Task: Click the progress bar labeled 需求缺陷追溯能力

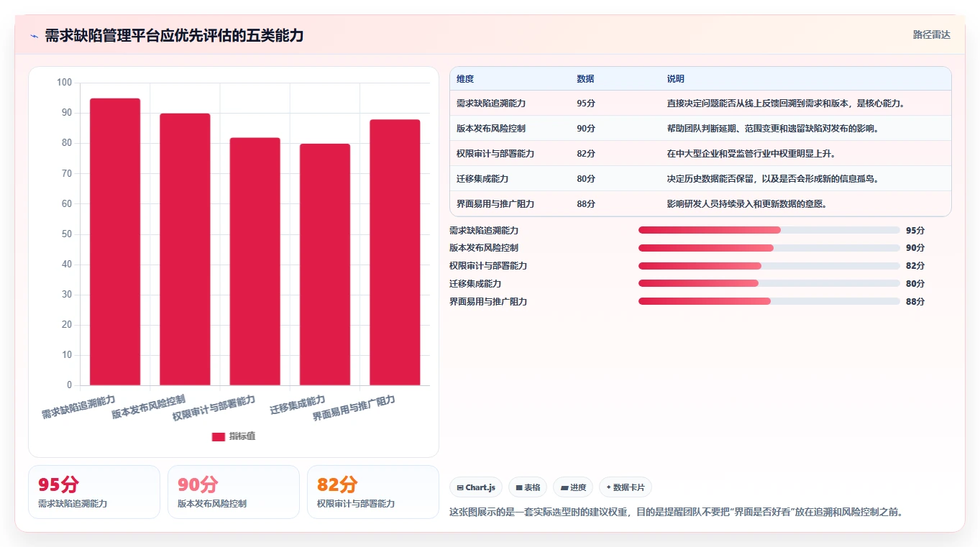Action: coord(769,230)
